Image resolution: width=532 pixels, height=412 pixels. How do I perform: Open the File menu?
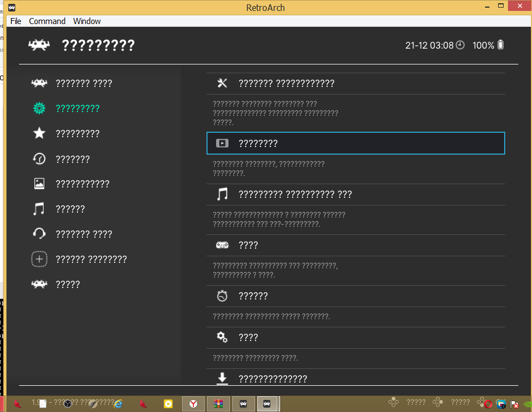click(x=16, y=21)
